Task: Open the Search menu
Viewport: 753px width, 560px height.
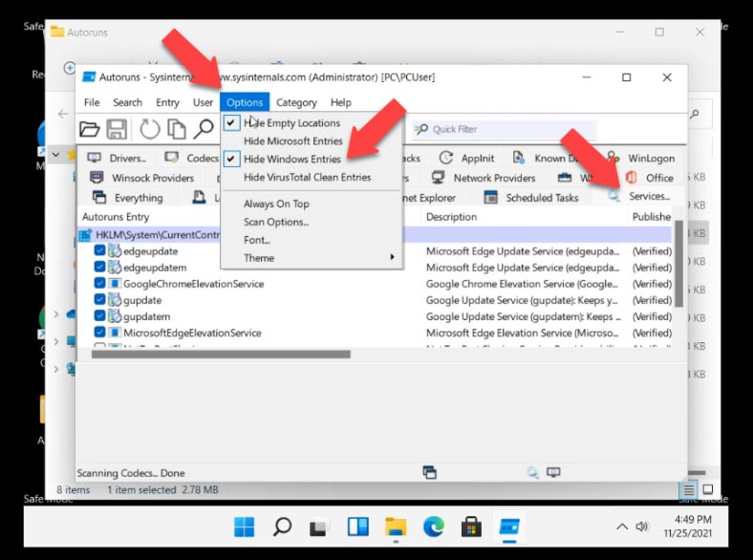Action: [127, 102]
